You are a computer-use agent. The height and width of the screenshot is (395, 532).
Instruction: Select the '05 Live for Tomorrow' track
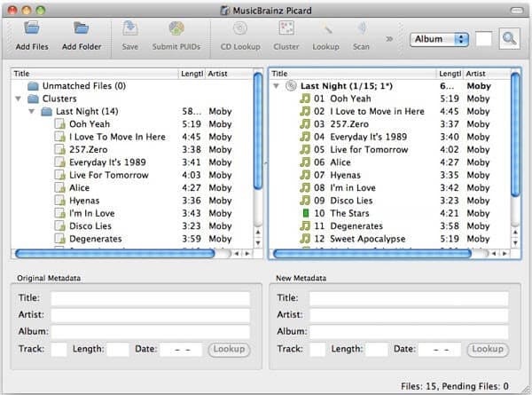click(x=390, y=149)
